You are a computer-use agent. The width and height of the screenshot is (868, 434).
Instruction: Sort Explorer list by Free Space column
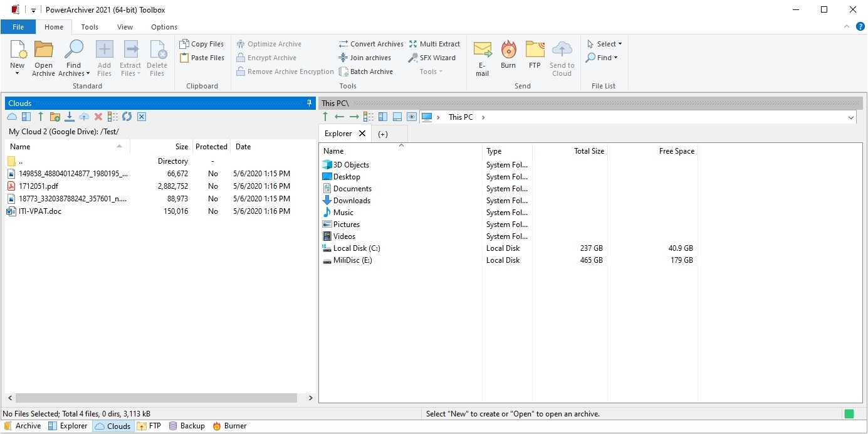tap(652, 151)
